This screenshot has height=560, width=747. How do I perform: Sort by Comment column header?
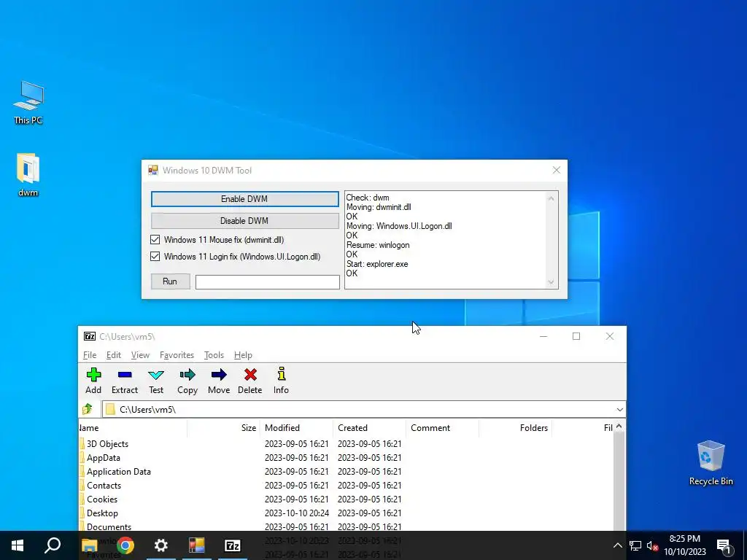click(x=442, y=427)
